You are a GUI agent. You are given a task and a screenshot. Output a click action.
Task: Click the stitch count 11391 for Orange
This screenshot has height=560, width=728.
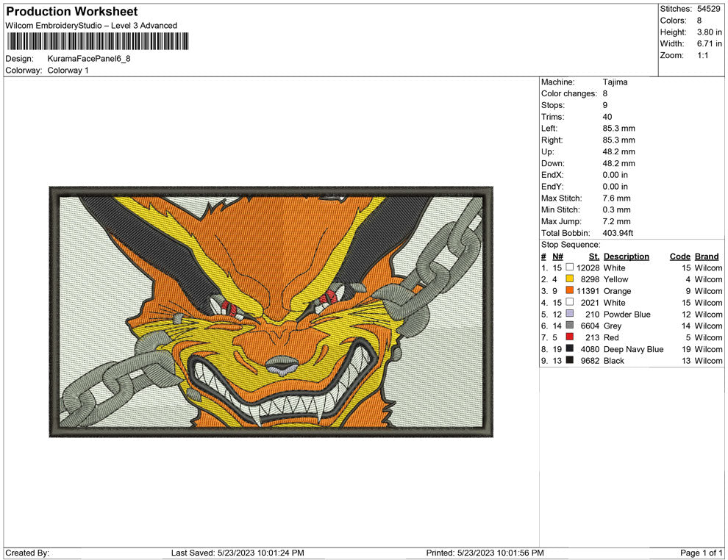[x=588, y=291]
